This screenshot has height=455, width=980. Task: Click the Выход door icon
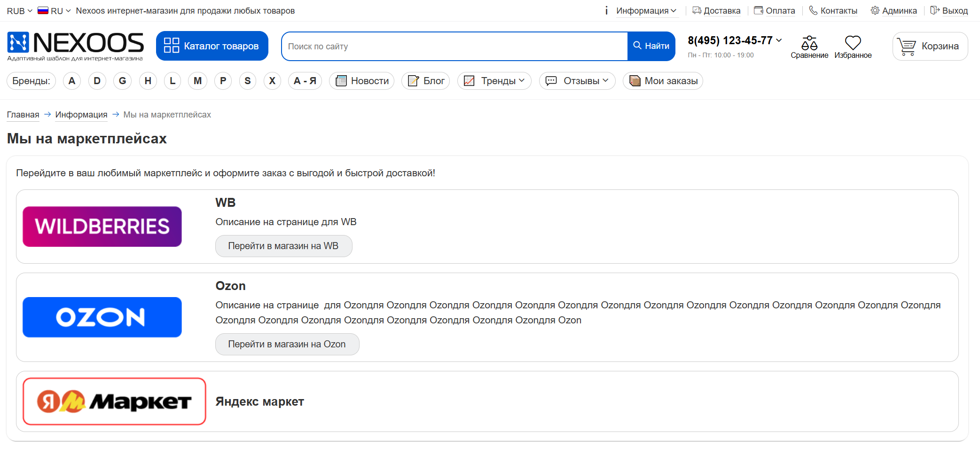pyautogui.click(x=935, y=10)
